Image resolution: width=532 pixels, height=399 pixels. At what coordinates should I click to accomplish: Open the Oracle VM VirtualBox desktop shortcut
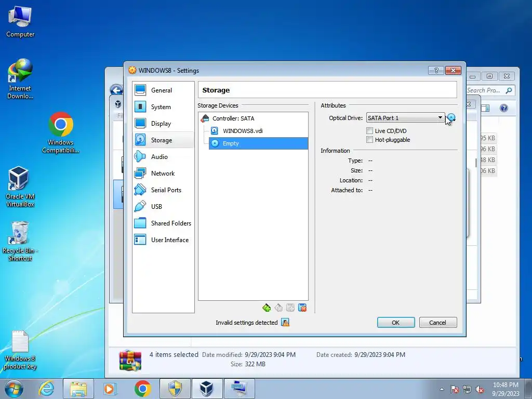(20, 187)
